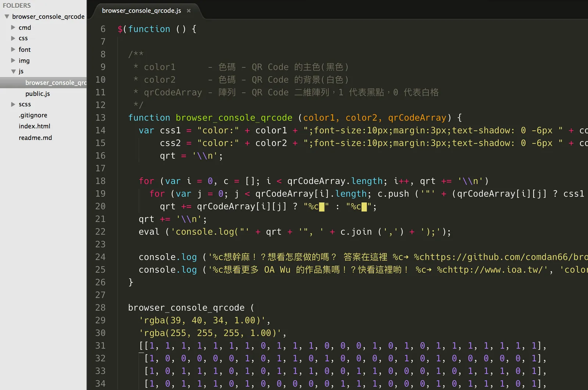Click the qrCodeArray parameter on line 13

coord(417,118)
